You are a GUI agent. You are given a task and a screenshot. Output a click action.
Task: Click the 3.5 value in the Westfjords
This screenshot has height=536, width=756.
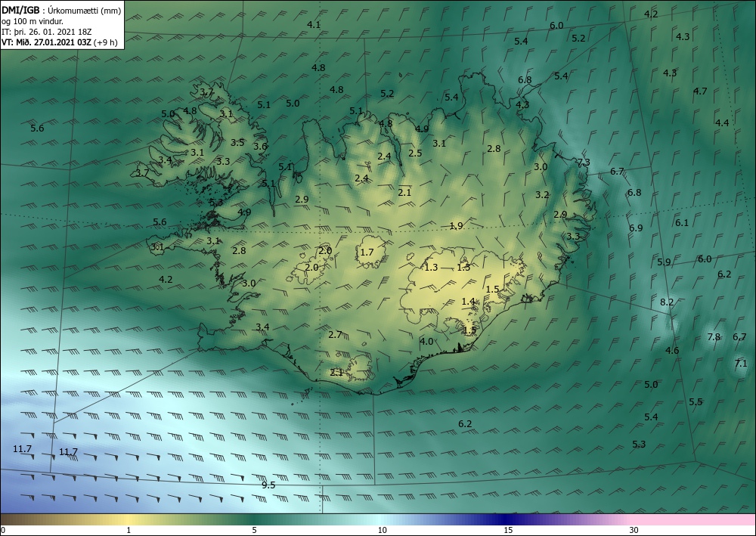(237, 143)
